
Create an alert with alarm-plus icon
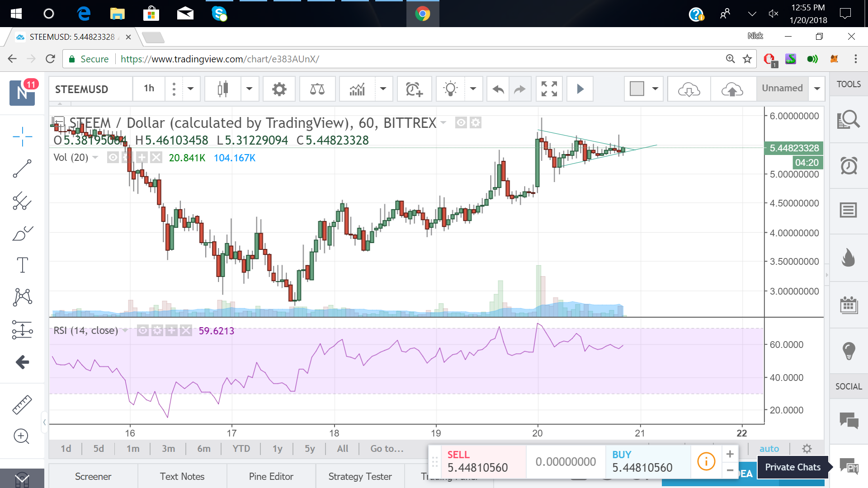point(414,89)
